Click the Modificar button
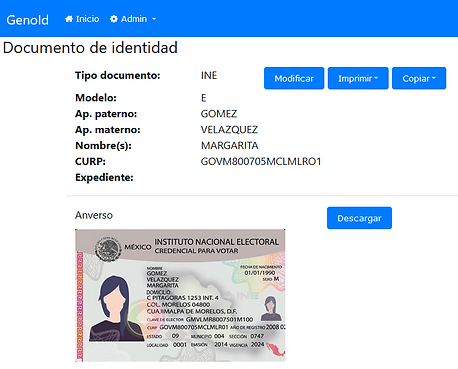Image resolution: width=458 pixels, height=369 pixels. point(294,78)
